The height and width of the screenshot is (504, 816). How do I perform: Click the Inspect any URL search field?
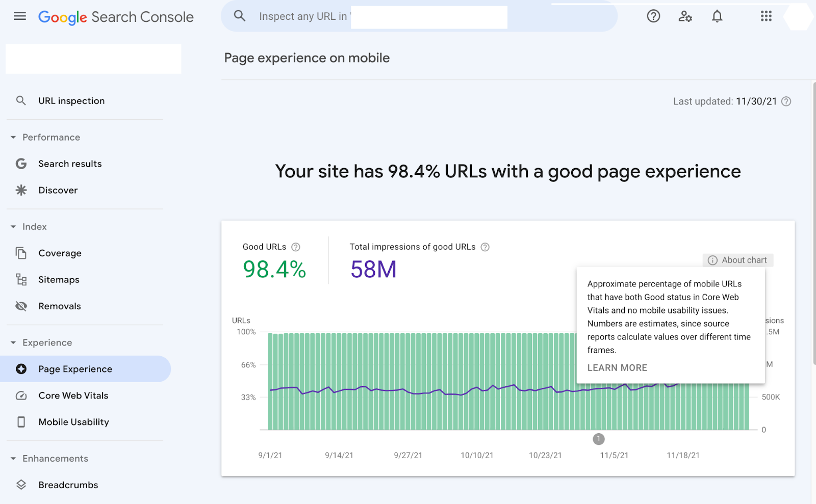[419, 16]
